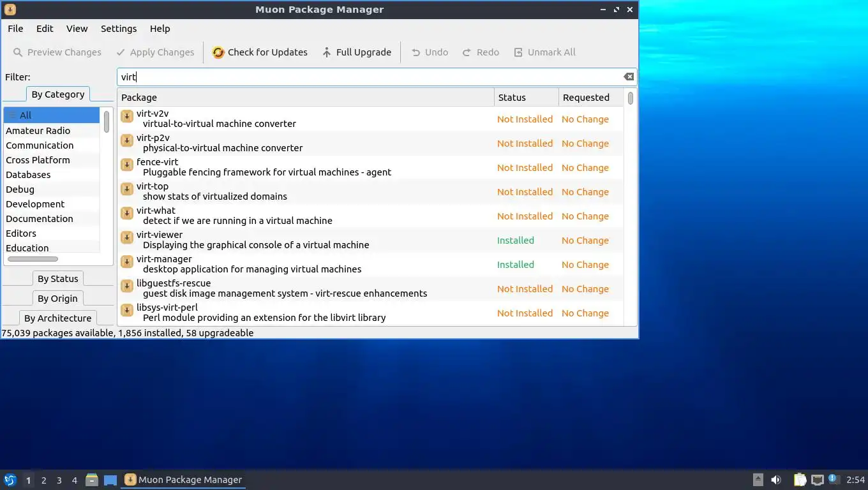Switch to the By Architecture tab
868x490 pixels.
pos(57,318)
